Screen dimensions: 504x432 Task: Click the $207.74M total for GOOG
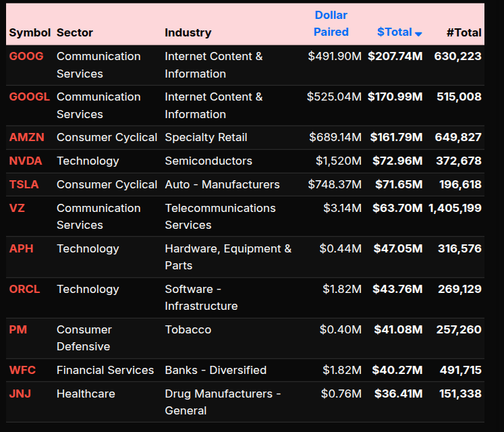tap(395, 57)
